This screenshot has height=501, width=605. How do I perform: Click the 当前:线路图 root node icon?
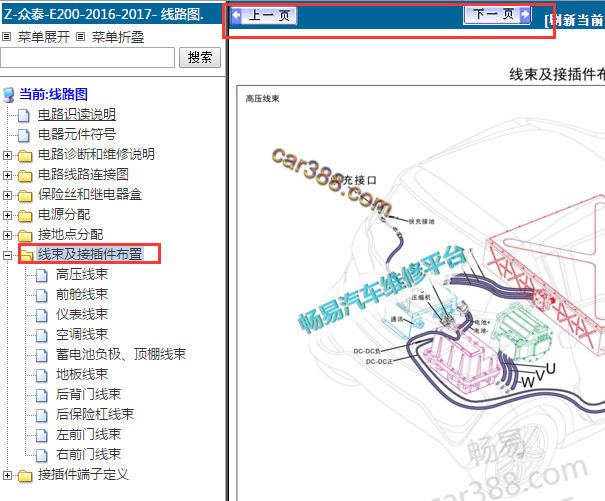pos(8,95)
